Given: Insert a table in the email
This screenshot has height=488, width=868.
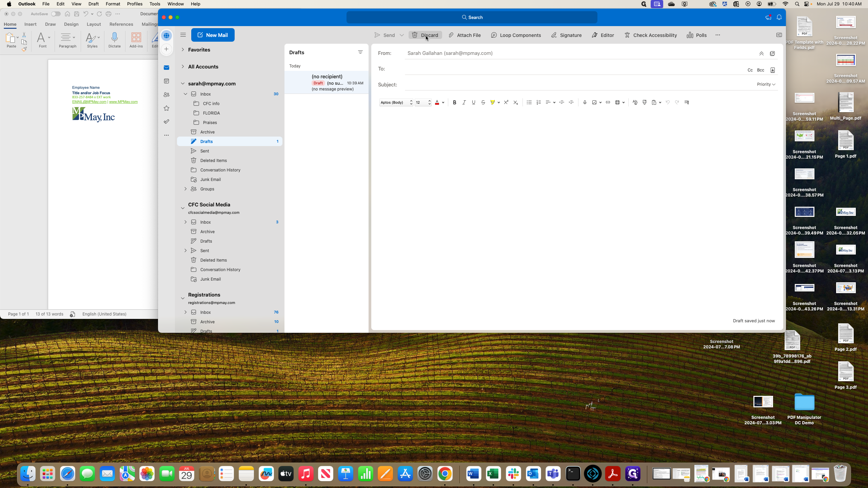Looking at the screenshot, I should pos(617,102).
